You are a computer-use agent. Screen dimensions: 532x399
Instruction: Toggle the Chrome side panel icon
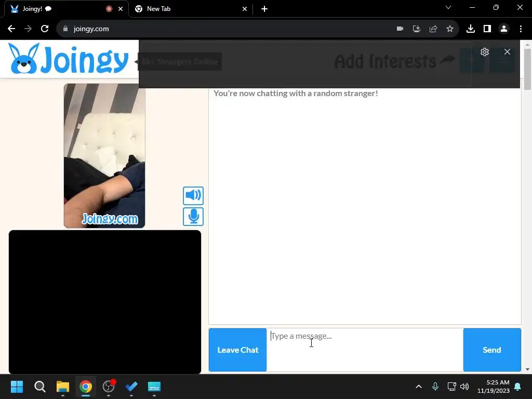tap(487, 29)
